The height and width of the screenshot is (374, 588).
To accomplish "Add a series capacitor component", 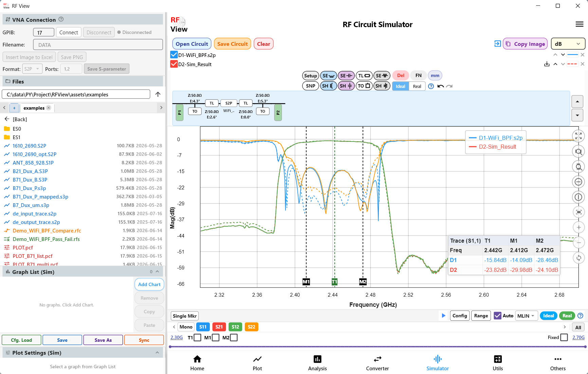I will coord(346,76).
